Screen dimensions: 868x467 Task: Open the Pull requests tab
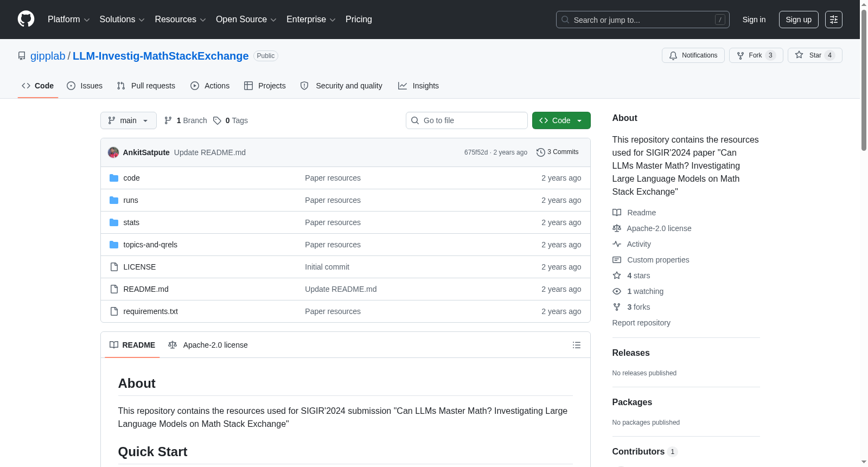pyautogui.click(x=146, y=86)
